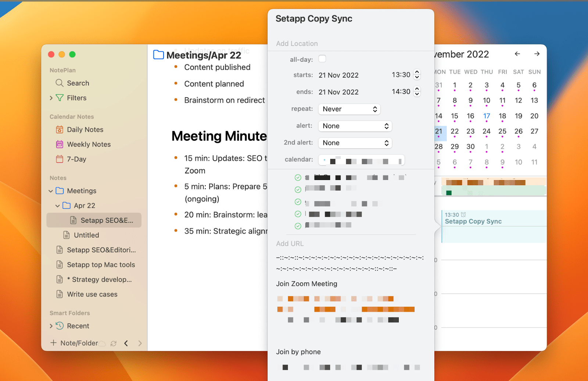The width and height of the screenshot is (588, 381).
Task: Click the 'Join Zoom Meeting' text
Action: 306,284
